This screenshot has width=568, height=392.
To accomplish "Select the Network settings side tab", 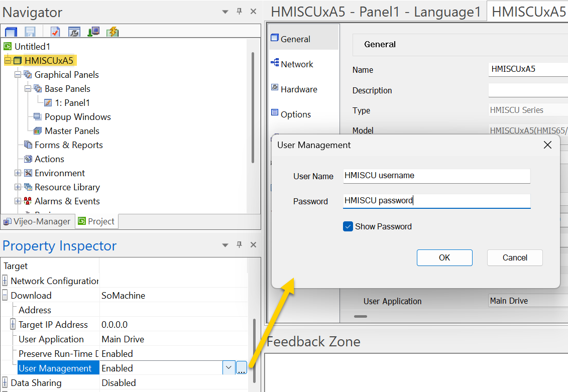I will tap(304, 64).
